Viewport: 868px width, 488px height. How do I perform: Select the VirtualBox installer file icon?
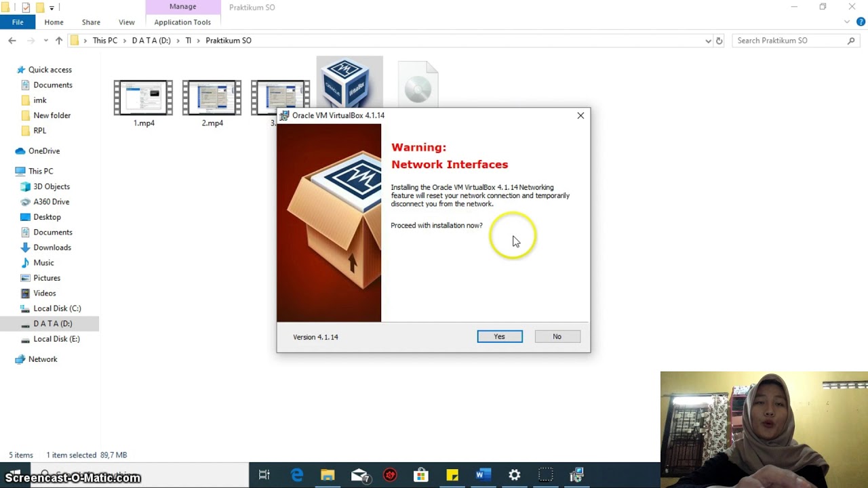pos(349,83)
